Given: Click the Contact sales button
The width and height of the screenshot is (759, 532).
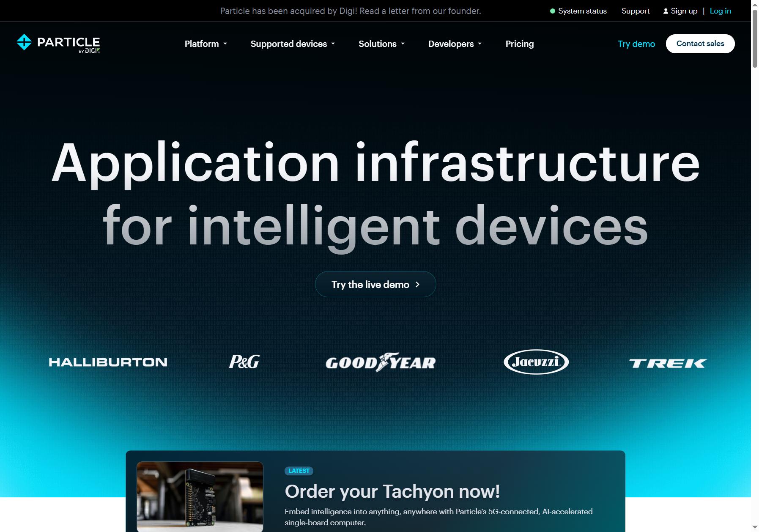Looking at the screenshot, I should coord(700,44).
